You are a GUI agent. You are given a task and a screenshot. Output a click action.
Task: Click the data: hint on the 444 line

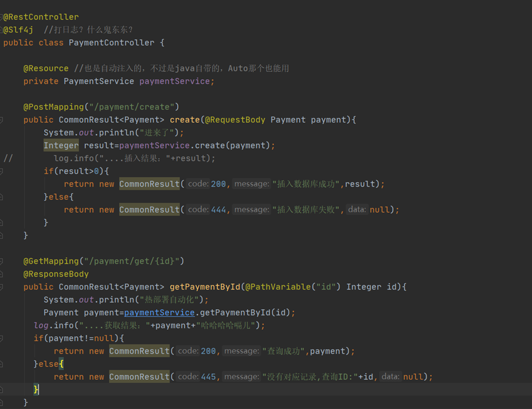click(x=357, y=210)
